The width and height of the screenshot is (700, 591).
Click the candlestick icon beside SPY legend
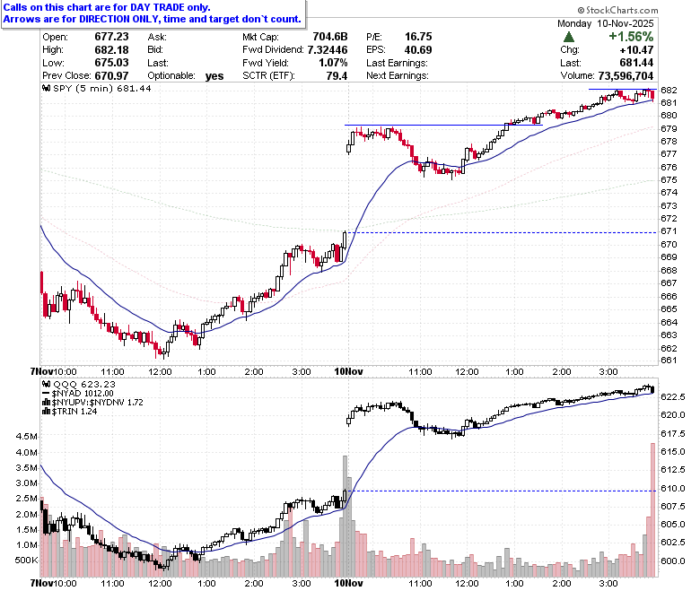click(x=46, y=88)
